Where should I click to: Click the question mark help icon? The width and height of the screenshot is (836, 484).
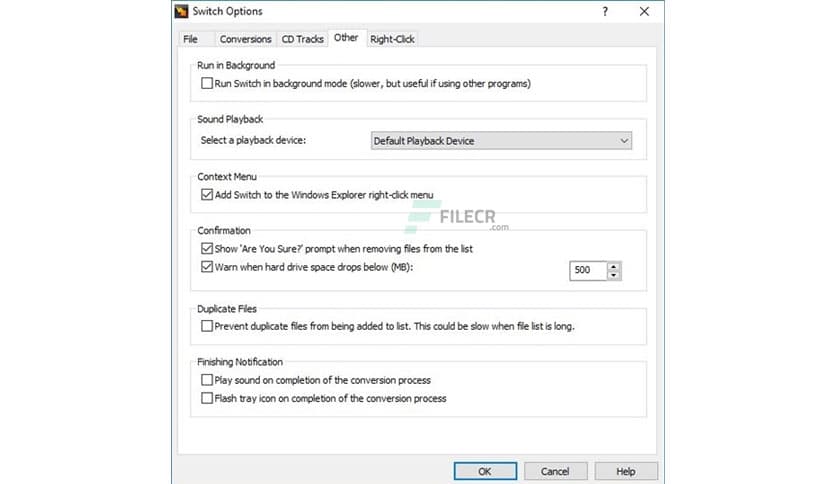click(x=605, y=12)
